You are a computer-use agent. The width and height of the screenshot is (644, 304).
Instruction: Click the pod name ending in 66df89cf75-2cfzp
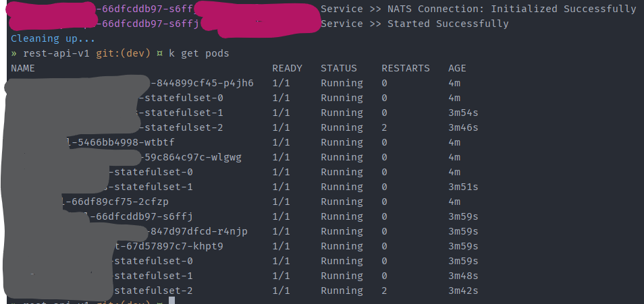[x=117, y=202]
